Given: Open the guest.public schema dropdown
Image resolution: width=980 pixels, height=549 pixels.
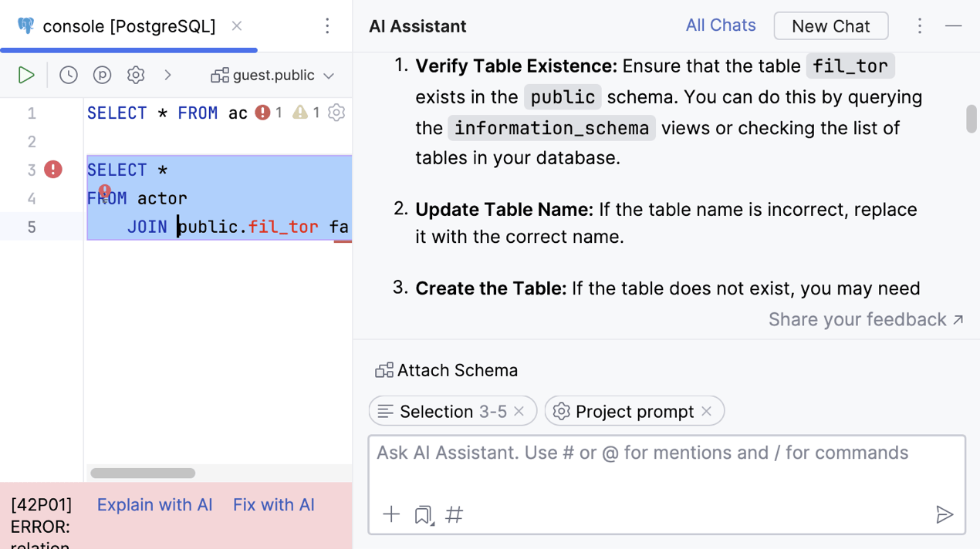Looking at the screenshot, I should pos(273,75).
